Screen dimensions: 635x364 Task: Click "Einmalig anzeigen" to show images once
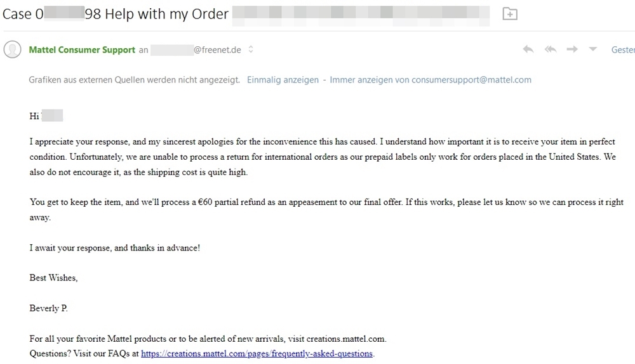(x=283, y=80)
